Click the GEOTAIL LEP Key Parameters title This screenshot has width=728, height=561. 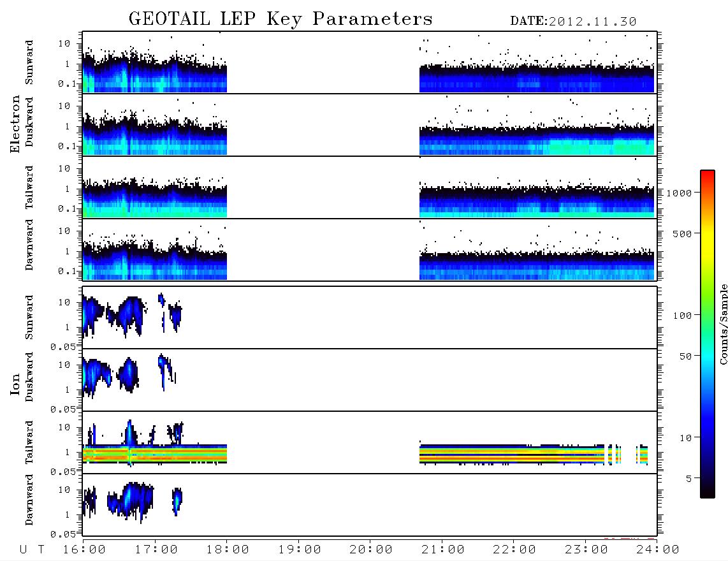coord(280,19)
